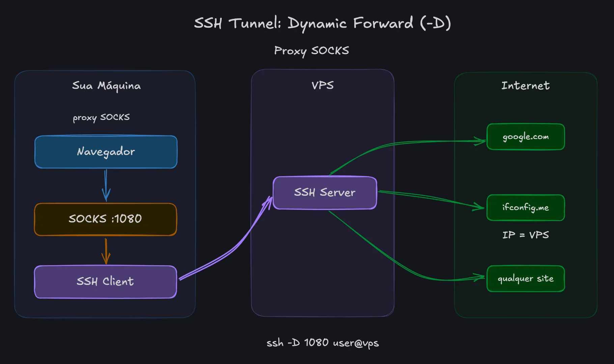
Task: Click the Proxy SOCKS subtitle text
Action: coord(312,51)
